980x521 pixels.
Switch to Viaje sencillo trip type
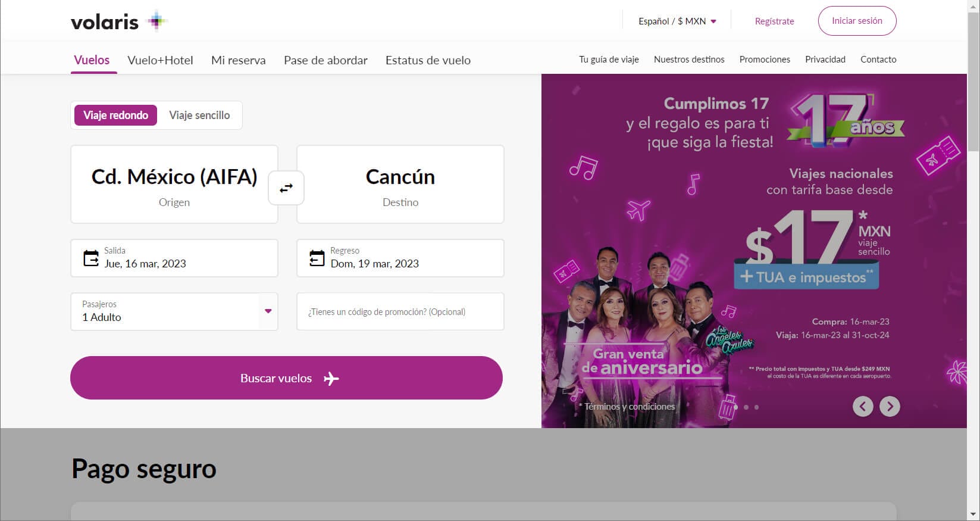coord(199,115)
